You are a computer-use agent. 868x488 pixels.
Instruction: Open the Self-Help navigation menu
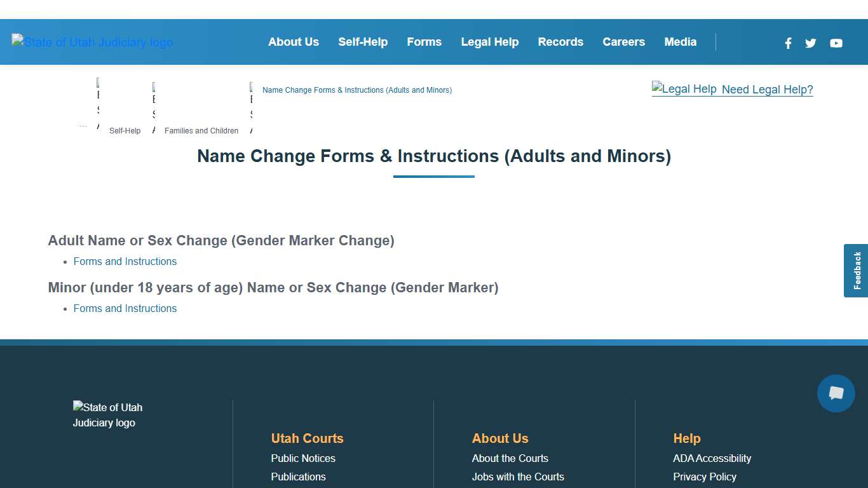tap(363, 42)
